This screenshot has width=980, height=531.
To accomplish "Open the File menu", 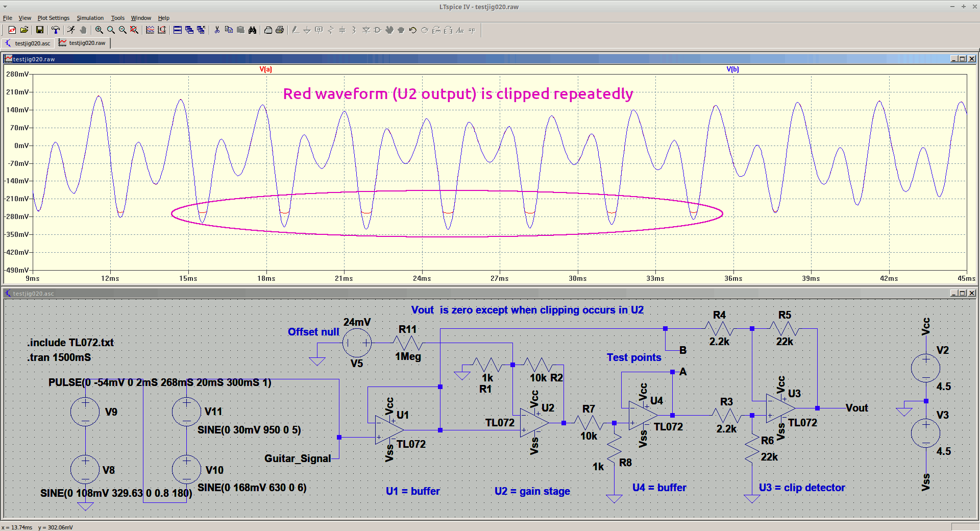I will [8, 18].
